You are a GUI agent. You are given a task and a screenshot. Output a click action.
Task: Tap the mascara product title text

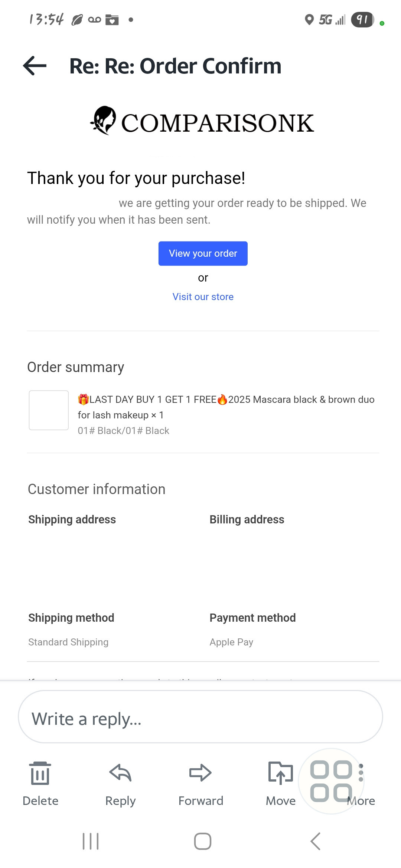(226, 407)
